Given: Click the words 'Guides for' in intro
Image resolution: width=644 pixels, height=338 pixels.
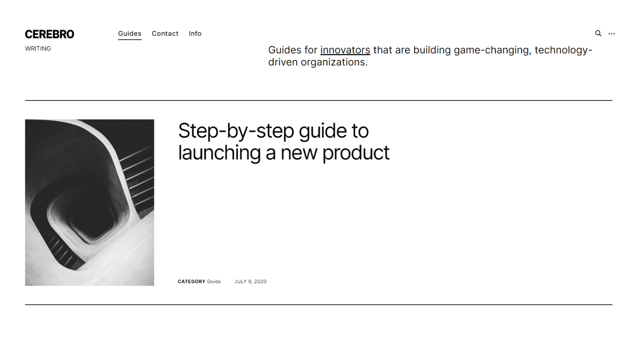Looking at the screenshot, I should pos(292,50).
